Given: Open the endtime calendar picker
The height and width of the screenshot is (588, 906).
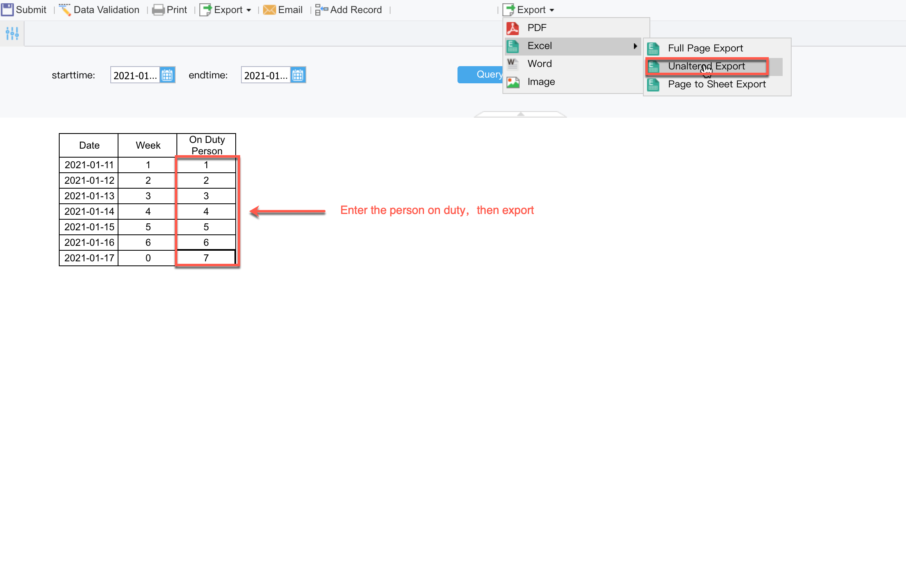Looking at the screenshot, I should point(297,75).
